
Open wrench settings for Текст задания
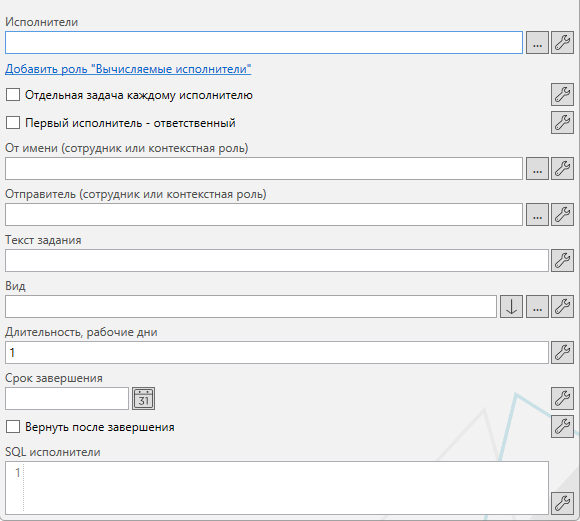click(562, 260)
